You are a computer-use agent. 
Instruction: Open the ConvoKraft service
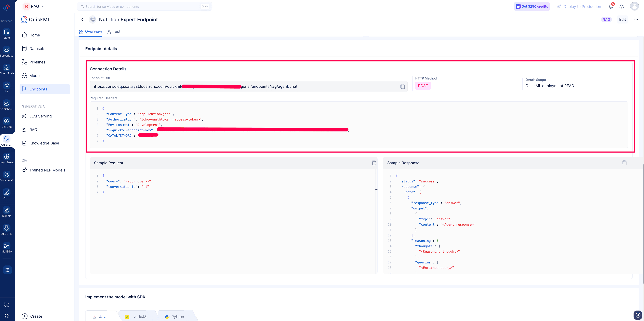pos(7,176)
